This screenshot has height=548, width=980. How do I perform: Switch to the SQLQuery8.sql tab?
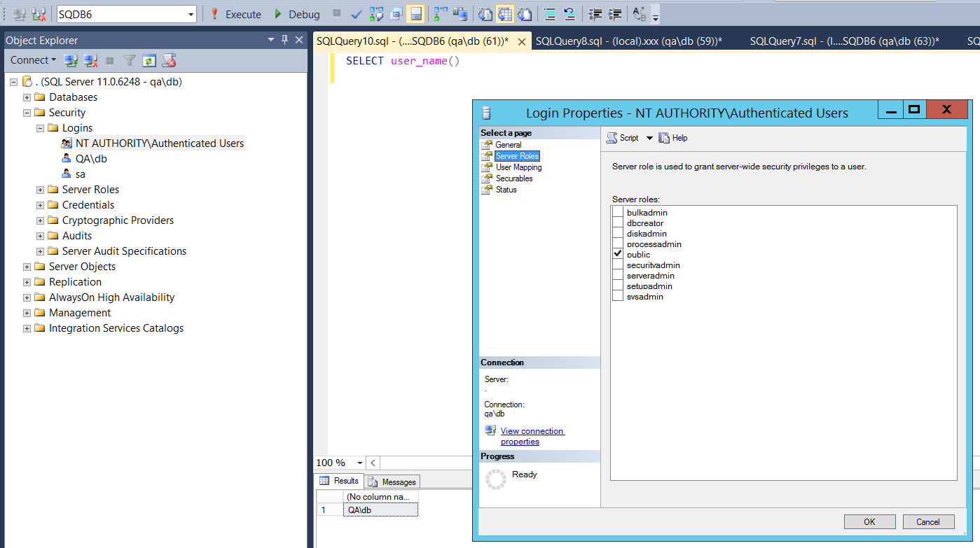[628, 41]
